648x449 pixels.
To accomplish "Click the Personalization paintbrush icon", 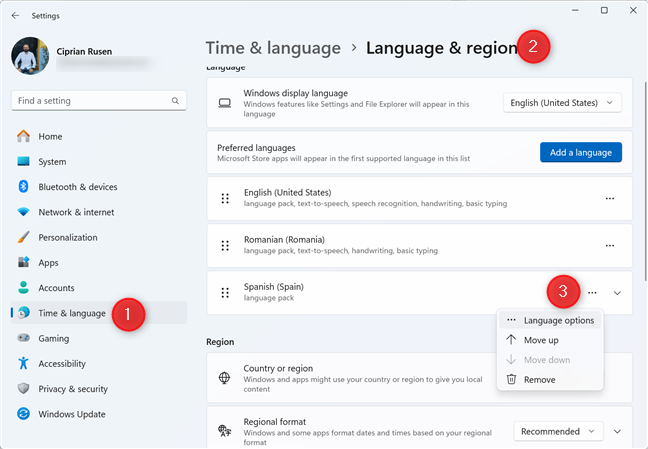I will click(x=24, y=237).
